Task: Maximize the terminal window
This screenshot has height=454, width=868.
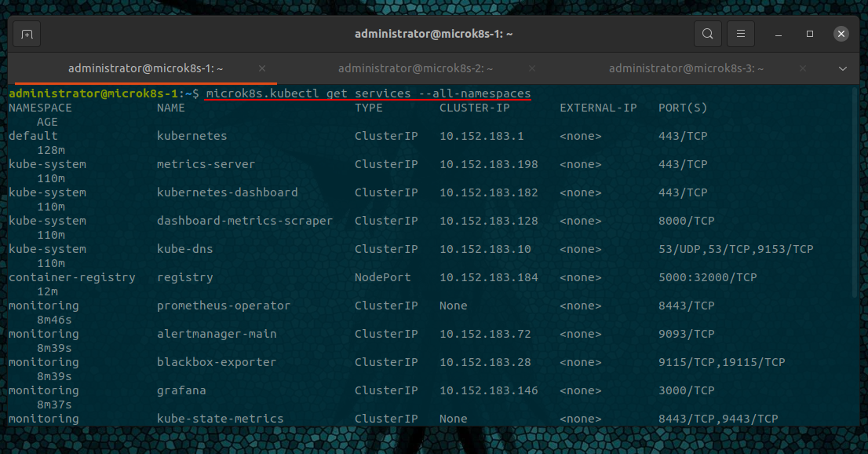Action: (810, 34)
